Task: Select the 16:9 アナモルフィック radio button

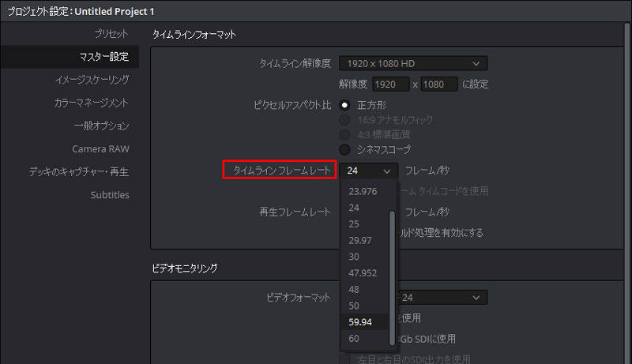Action: pos(344,120)
